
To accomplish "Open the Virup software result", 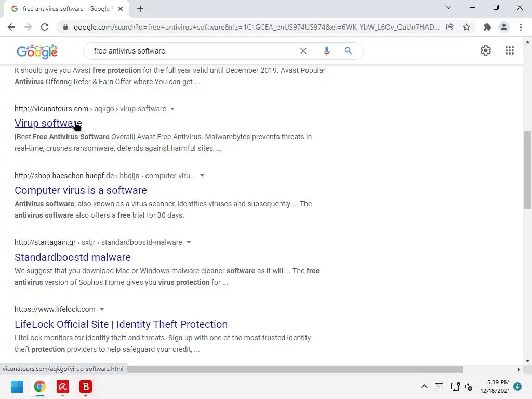I will pos(48,123).
